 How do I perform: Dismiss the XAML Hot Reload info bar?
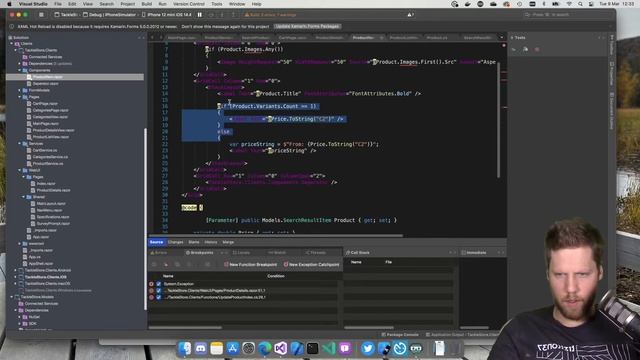(x=611, y=27)
